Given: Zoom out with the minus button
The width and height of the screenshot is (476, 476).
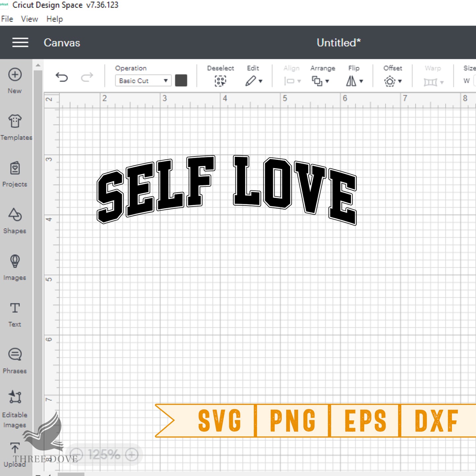Looking at the screenshot, I should (76, 455).
